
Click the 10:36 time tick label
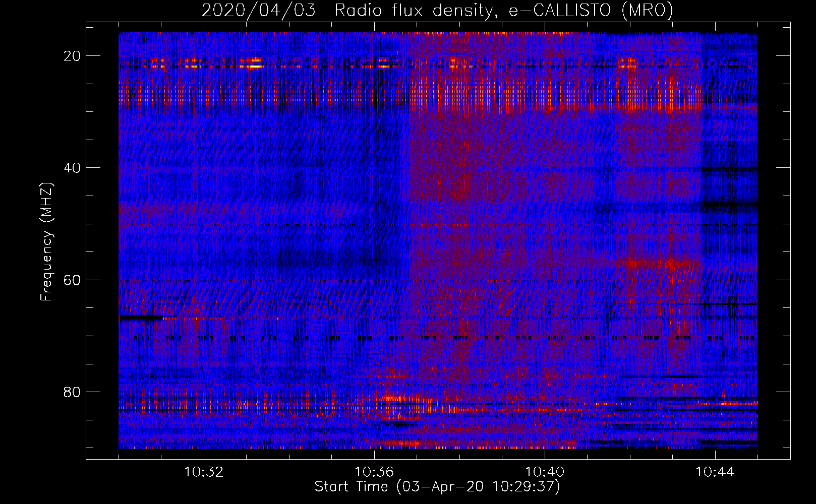click(x=374, y=472)
